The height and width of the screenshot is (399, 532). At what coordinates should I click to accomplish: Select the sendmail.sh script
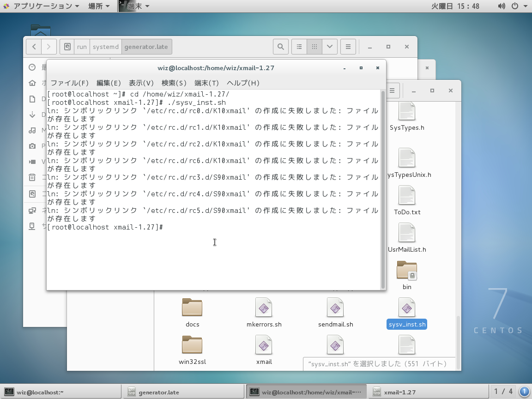tap(336, 313)
